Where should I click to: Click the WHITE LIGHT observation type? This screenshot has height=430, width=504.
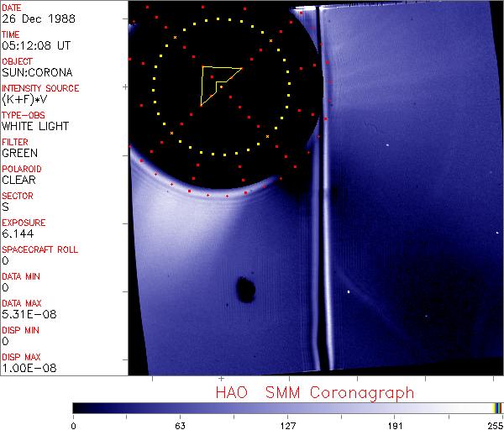(35, 127)
